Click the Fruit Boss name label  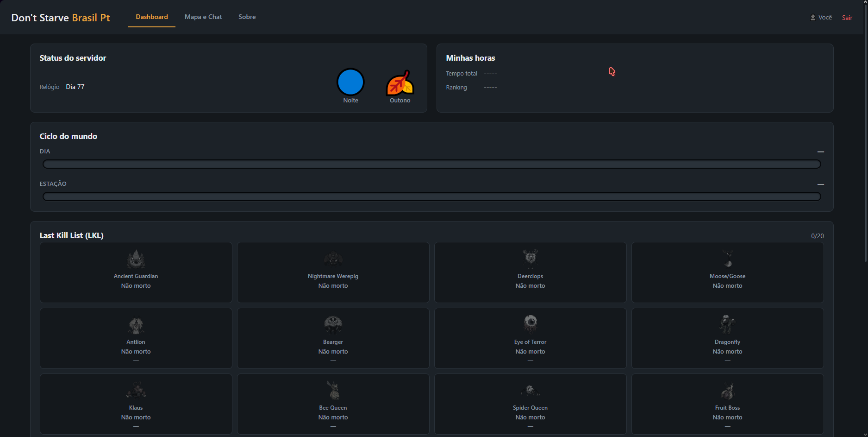coord(727,408)
